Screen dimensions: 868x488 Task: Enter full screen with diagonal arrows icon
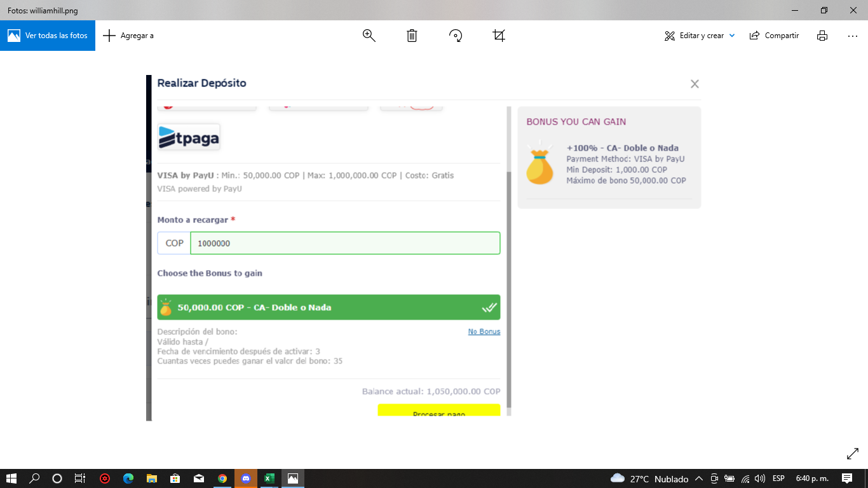pyautogui.click(x=853, y=454)
